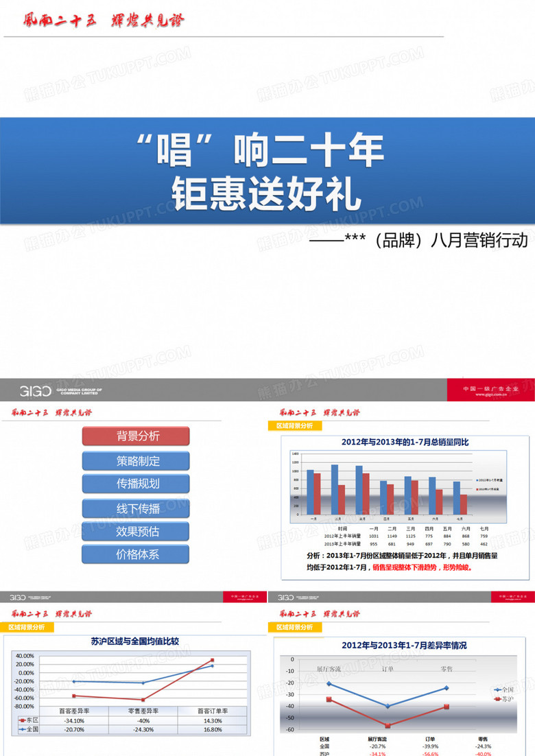Select the 949 cell in the 2013 row
The image size is (535, 756).
coord(410,544)
